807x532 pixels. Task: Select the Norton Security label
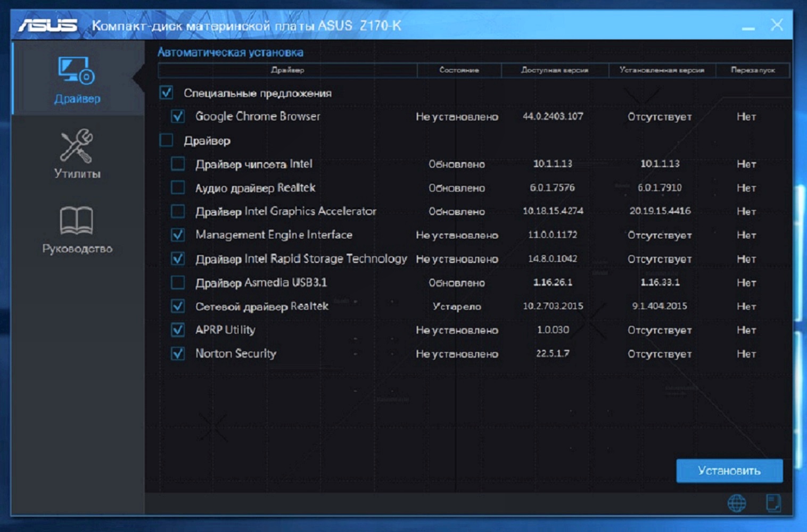pos(235,353)
